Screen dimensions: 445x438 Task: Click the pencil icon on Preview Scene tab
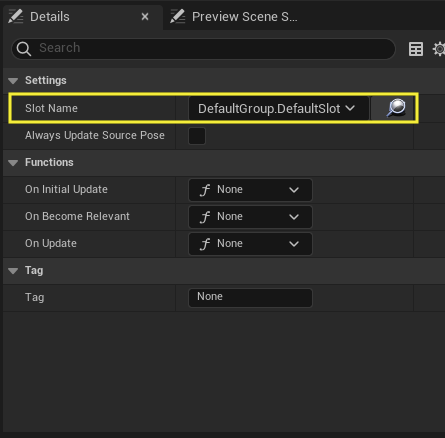click(x=177, y=16)
